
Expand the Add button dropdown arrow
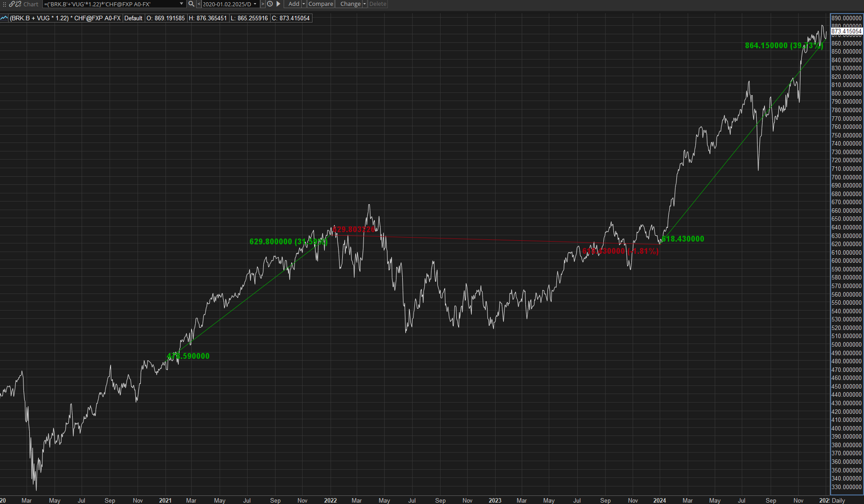(303, 4)
